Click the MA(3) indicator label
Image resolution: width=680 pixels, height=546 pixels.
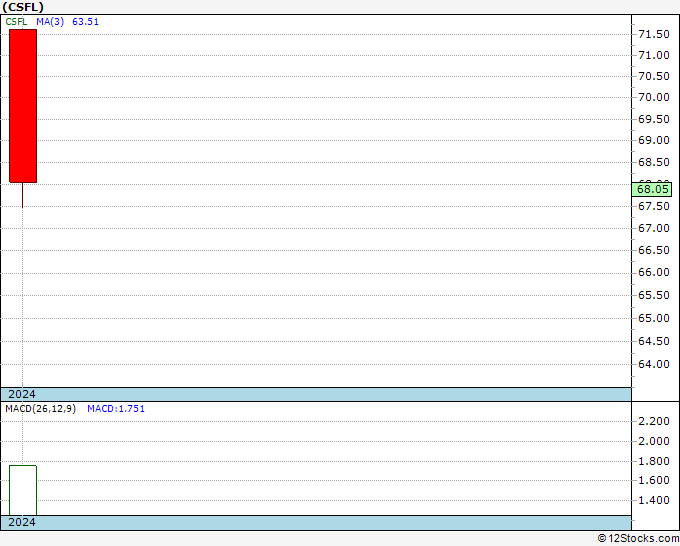pos(50,22)
